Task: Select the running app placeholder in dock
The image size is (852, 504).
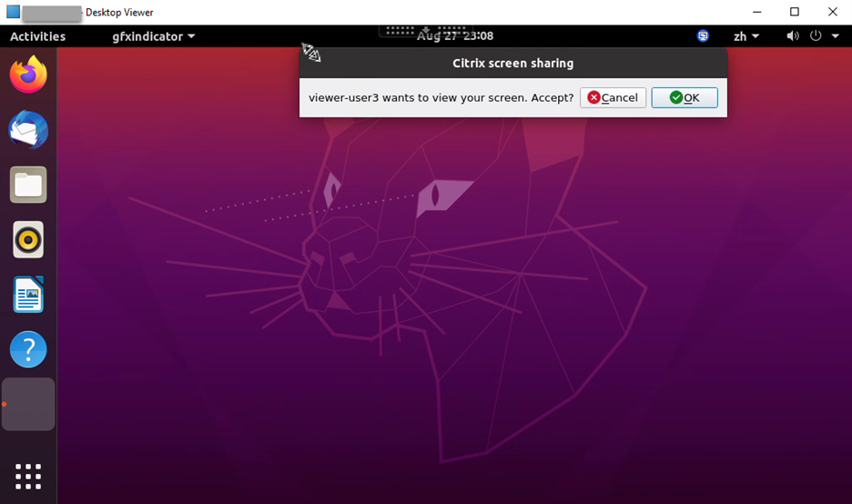Action: click(x=28, y=404)
